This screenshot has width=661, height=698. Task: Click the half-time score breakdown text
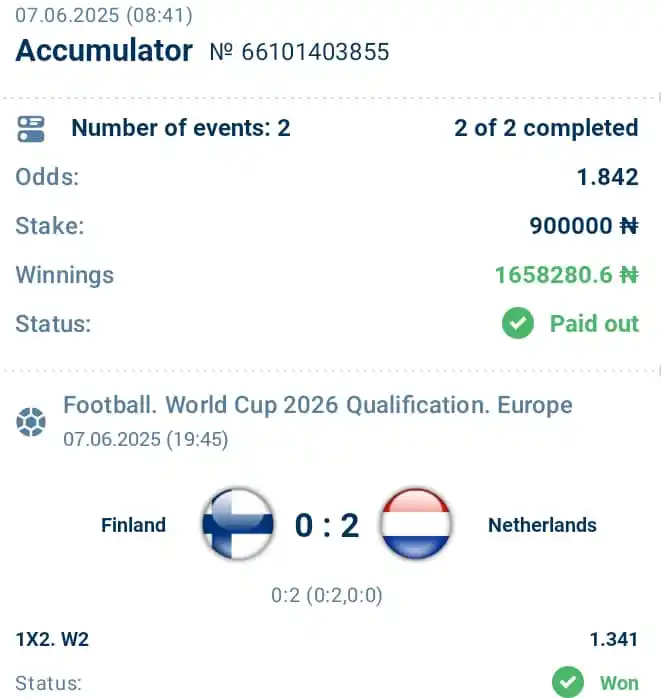coord(327,595)
